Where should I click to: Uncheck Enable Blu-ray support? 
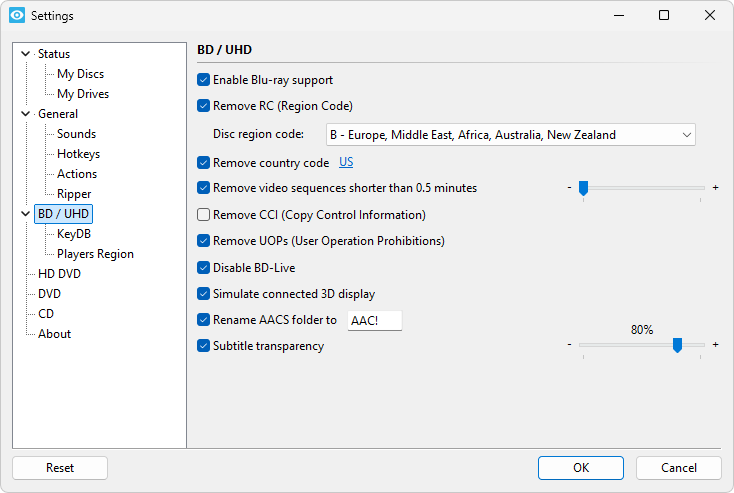click(x=204, y=80)
